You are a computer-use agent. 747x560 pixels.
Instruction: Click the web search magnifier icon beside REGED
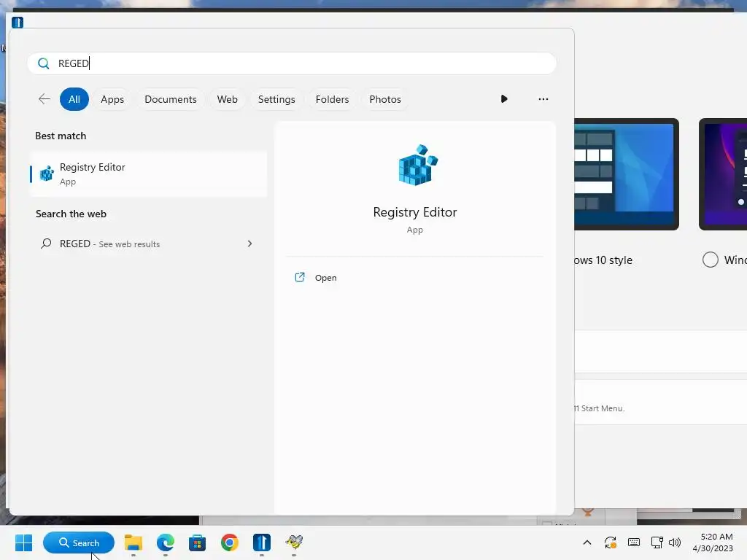point(46,244)
